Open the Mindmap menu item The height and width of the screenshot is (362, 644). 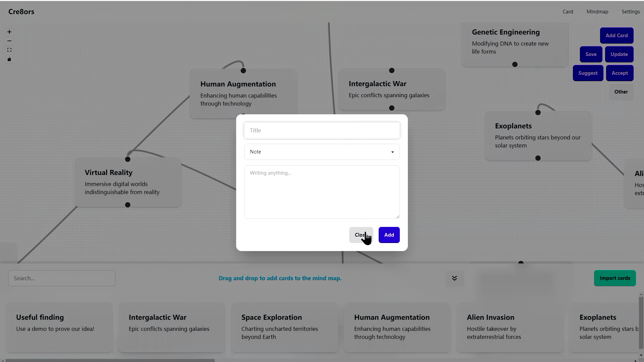597,12
